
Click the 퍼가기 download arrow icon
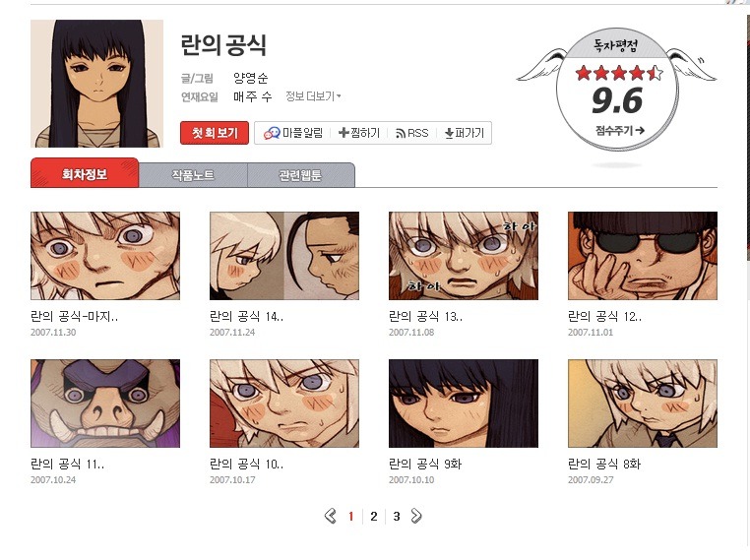[x=449, y=134]
